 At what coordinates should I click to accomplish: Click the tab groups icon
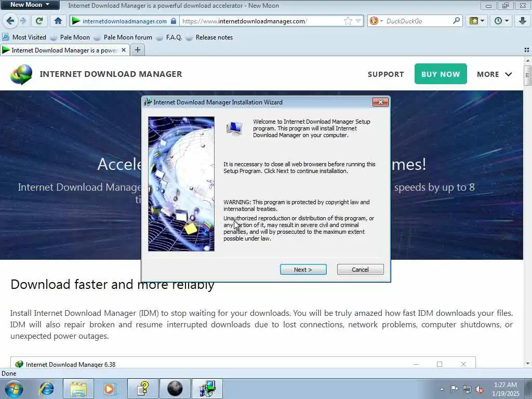(527, 50)
